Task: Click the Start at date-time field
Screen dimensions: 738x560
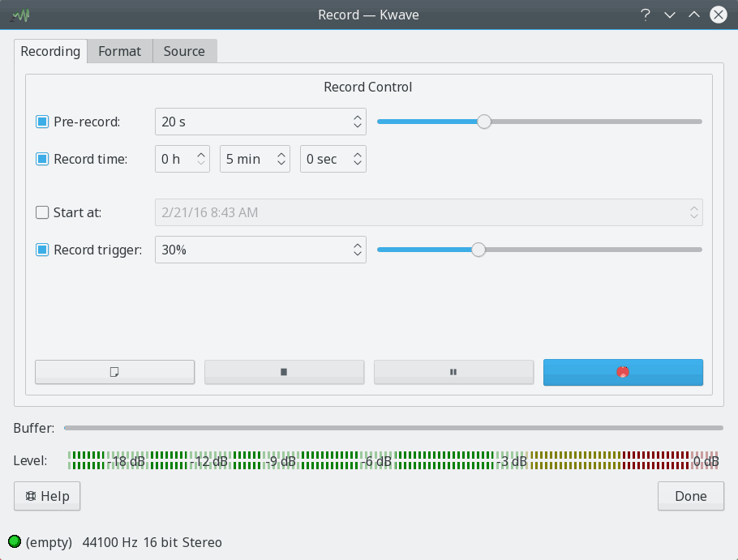Action: (x=429, y=212)
